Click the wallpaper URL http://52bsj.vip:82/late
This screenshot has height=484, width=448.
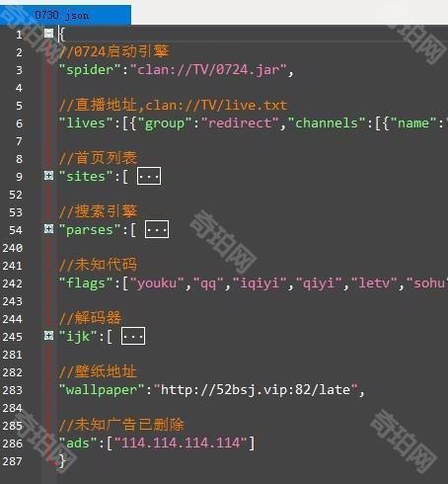(256, 390)
